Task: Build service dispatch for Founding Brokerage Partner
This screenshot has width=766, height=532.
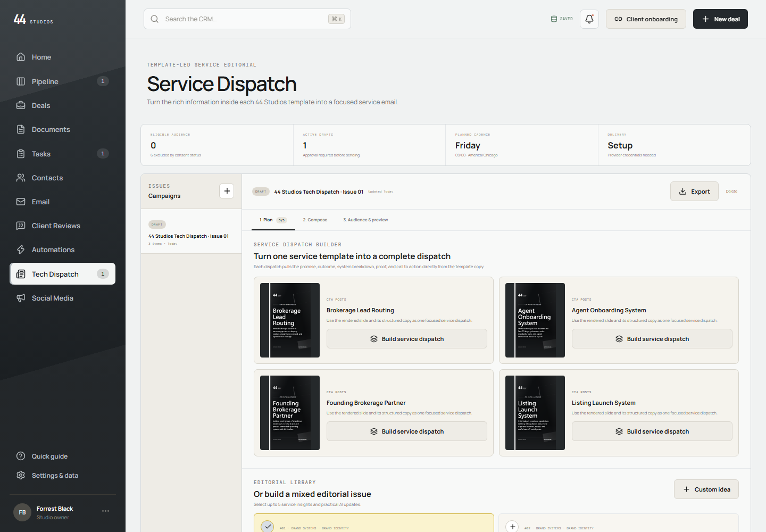Action: (x=406, y=431)
